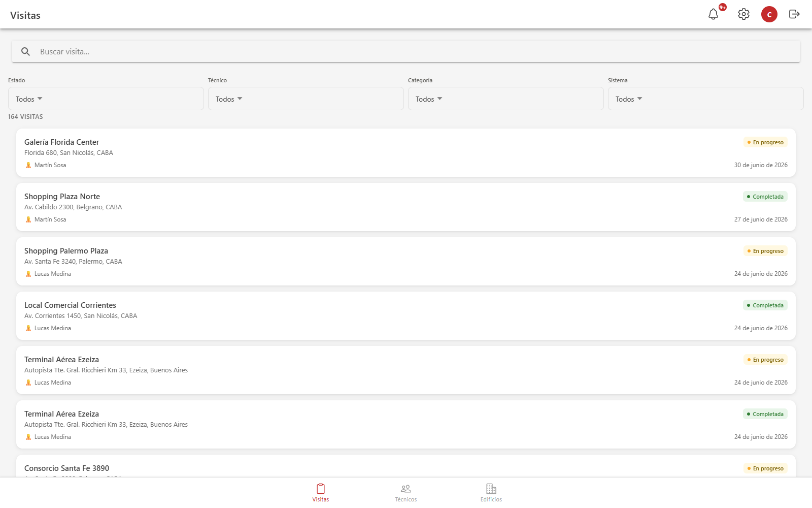Screen dimensions: 812x508
Task: Click the Técnicos people icon
Action: (406, 489)
